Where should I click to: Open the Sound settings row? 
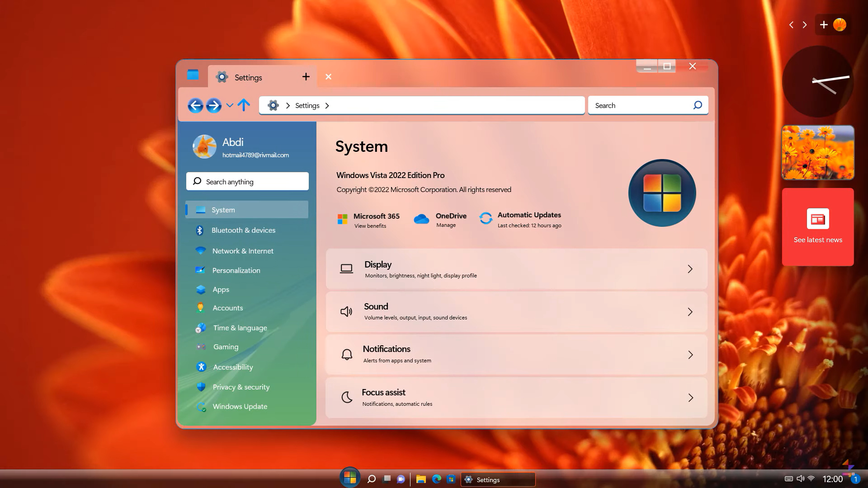click(516, 312)
